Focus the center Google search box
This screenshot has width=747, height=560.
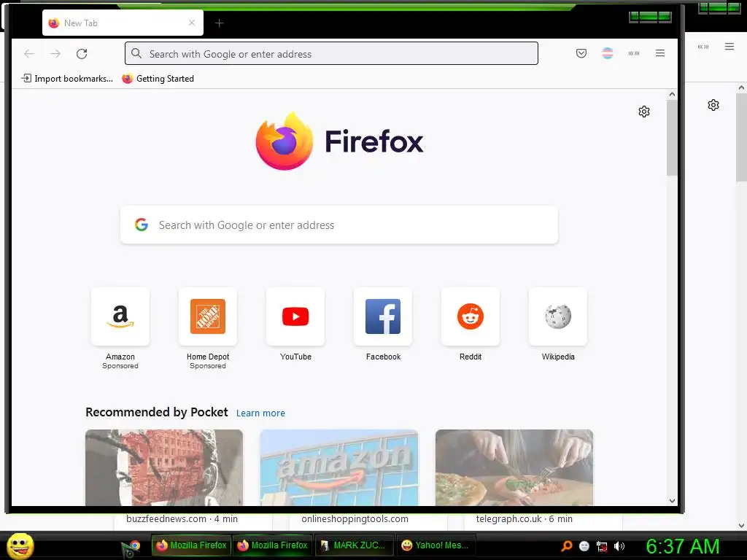(338, 225)
